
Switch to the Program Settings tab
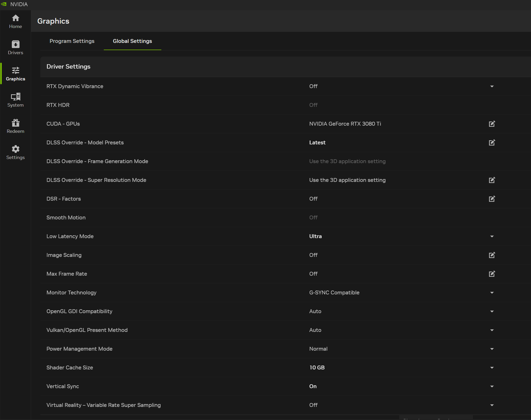click(x=72, y=41)
